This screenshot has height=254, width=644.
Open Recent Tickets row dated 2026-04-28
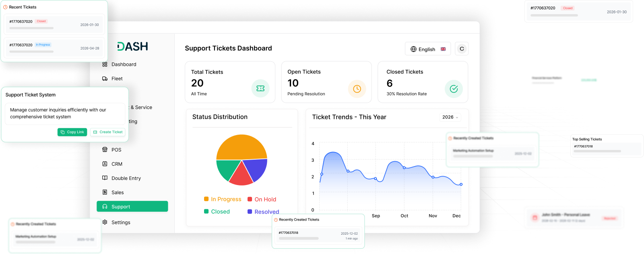54,48
